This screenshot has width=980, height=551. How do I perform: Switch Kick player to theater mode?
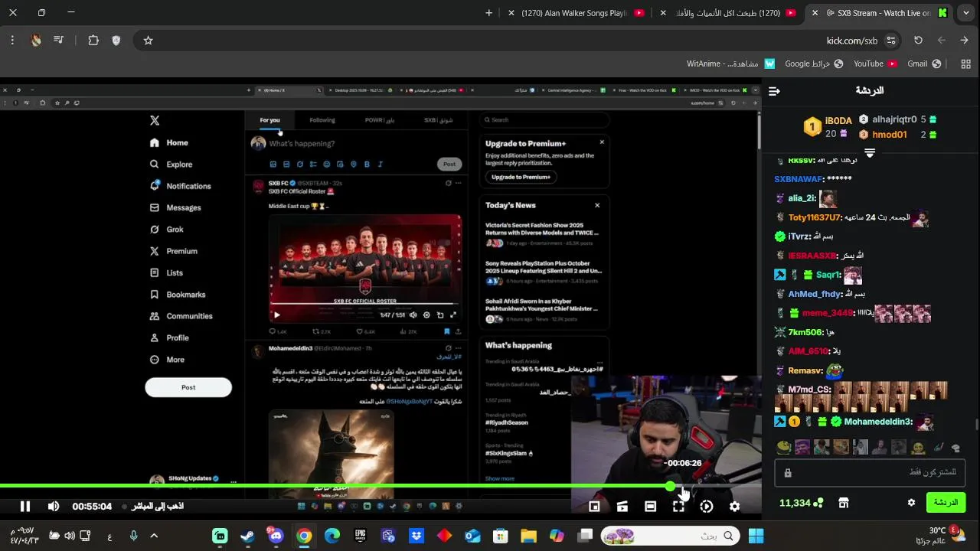(x=650, y=506)
